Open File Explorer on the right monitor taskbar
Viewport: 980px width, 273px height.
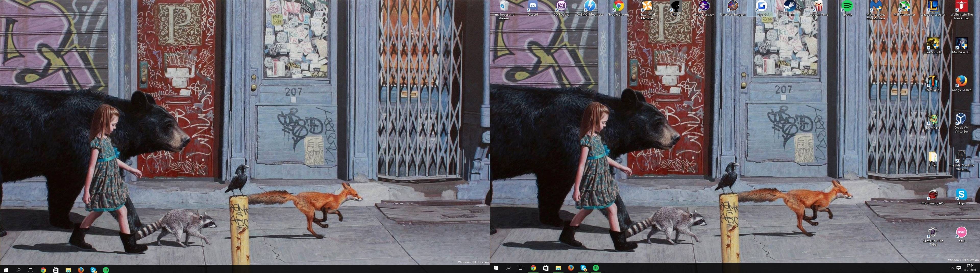pyautogui.click(x=558, y=268)
